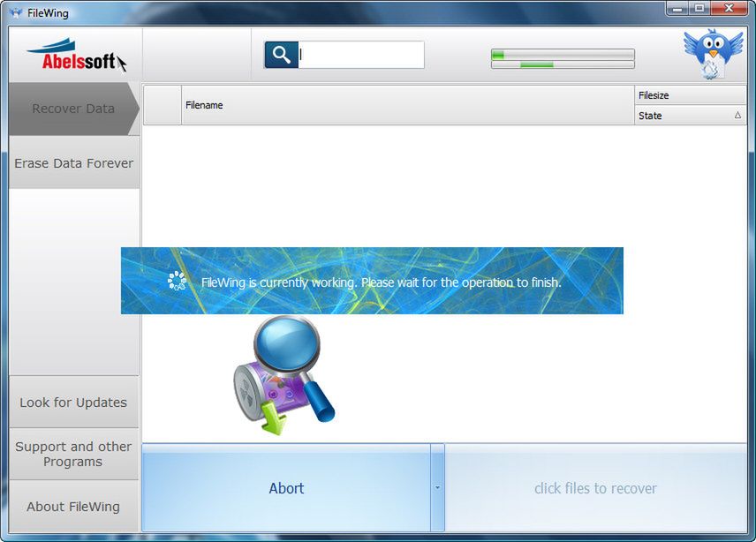Sort by the Filesize column header
Screen dimensions: 756x542
click(691, 95)
